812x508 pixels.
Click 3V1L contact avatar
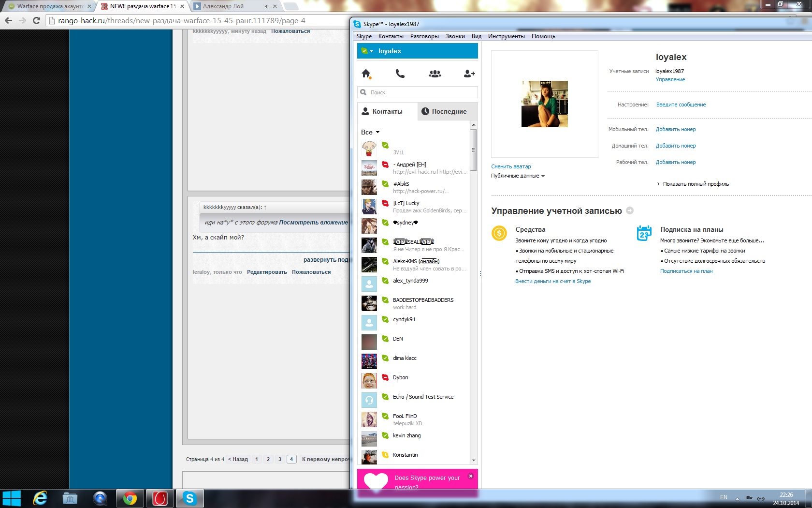coord(369,148)
